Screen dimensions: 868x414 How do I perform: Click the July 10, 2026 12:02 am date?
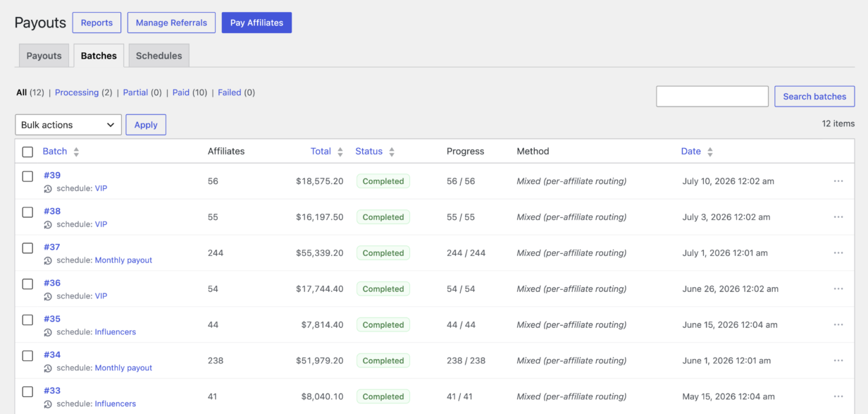pos(728,181)
